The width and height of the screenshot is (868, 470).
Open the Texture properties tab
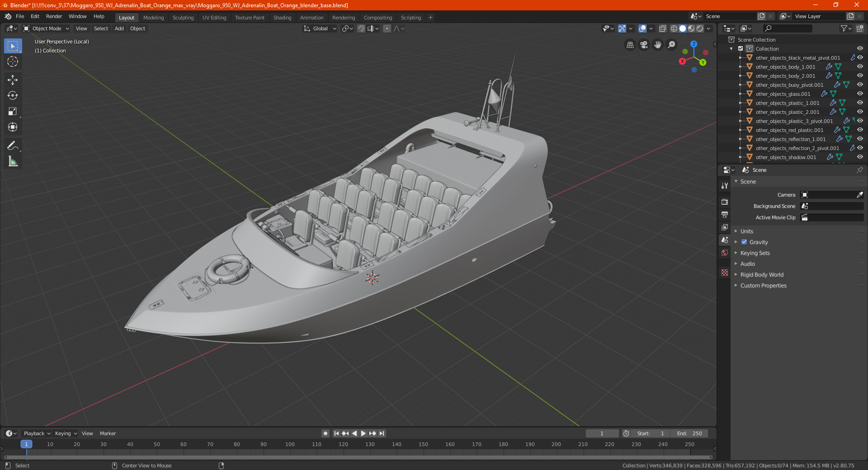pyautogui.click(x=725, y=273)
